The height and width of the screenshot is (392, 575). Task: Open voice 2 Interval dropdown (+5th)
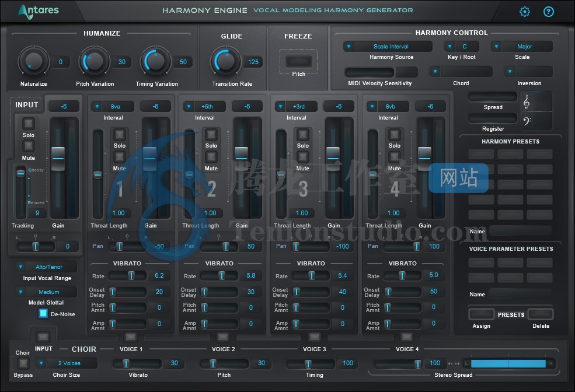click(204, 107)
